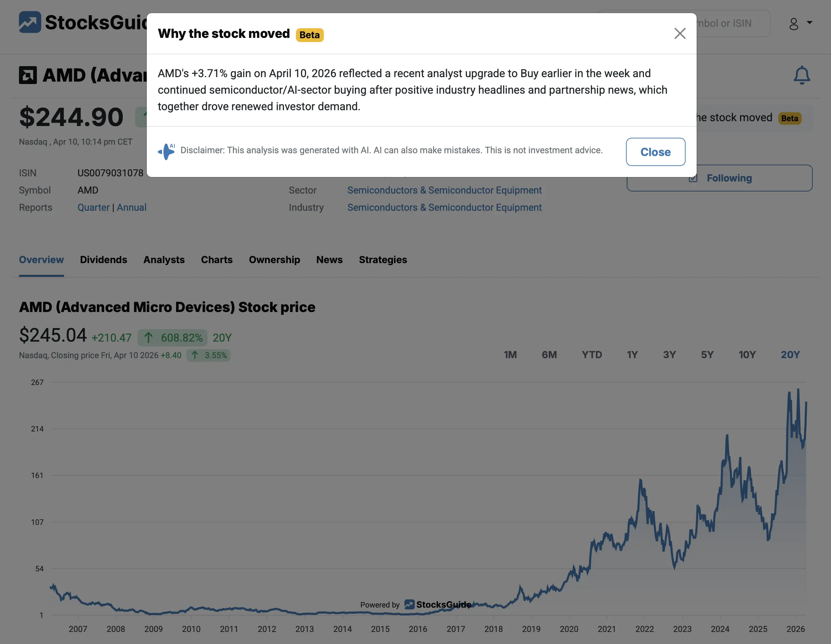Click the AI sparkle disclaimer icon
This screenshot has height=644, width=831.
pyautogui.click(x=167, y=151)
